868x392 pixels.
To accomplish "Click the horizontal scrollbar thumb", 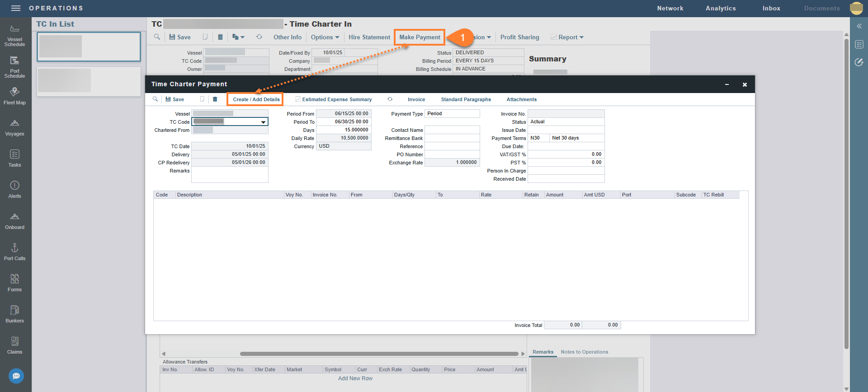I will click(379, 354).
